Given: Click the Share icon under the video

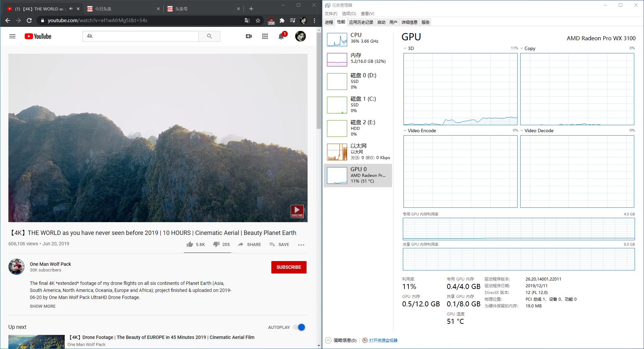Looking at the screenshot, I should pyautogui.click(x=241, y=244).
